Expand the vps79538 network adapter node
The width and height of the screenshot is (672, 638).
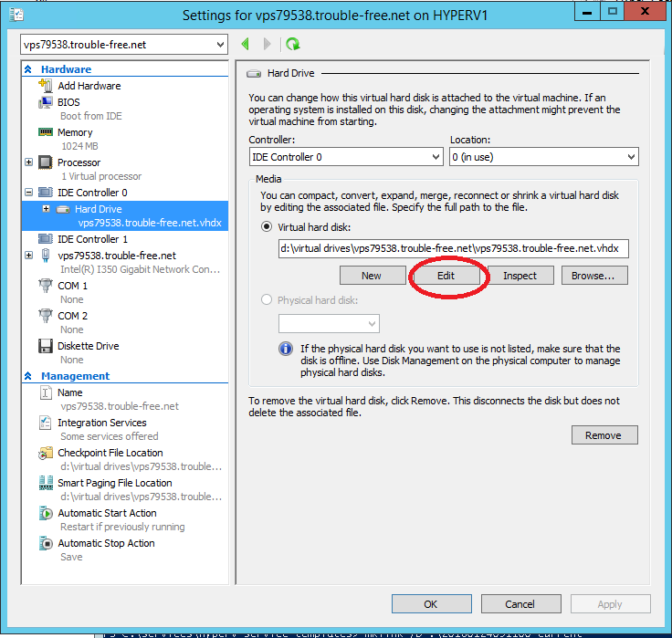28,256
